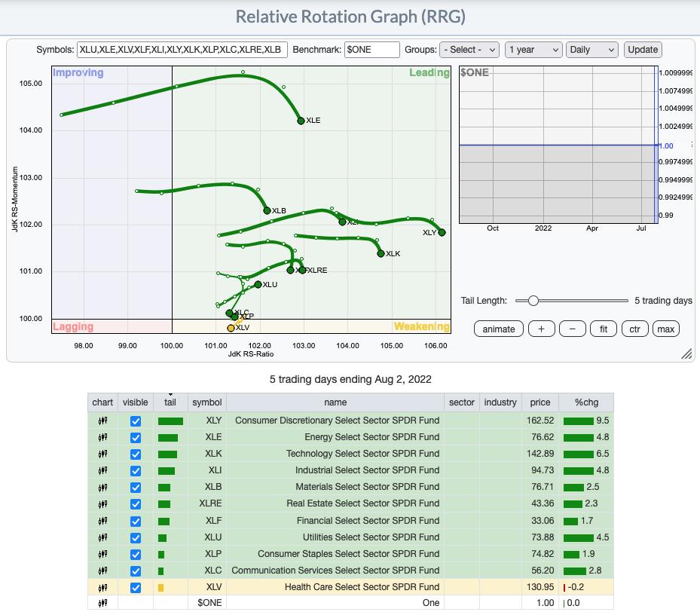Click the ctr button
Image resolution: width=700 pixels, height=615 pixels.
[x=634, y=329]
